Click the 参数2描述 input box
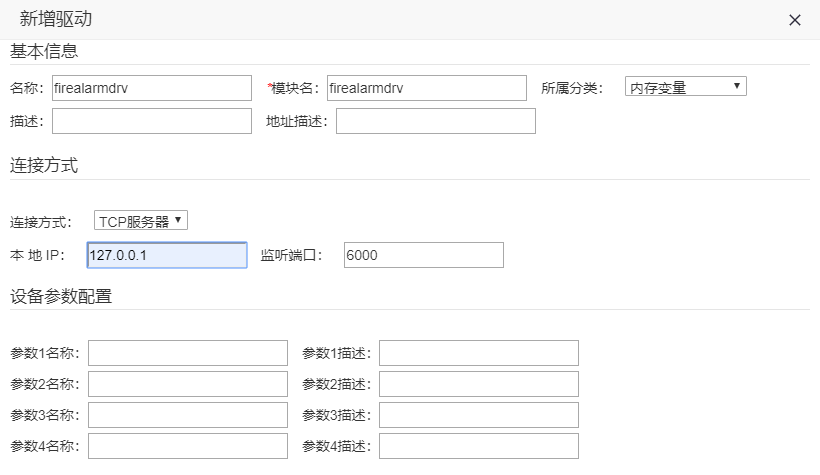The image size is (820, 475). pos(479,384)
